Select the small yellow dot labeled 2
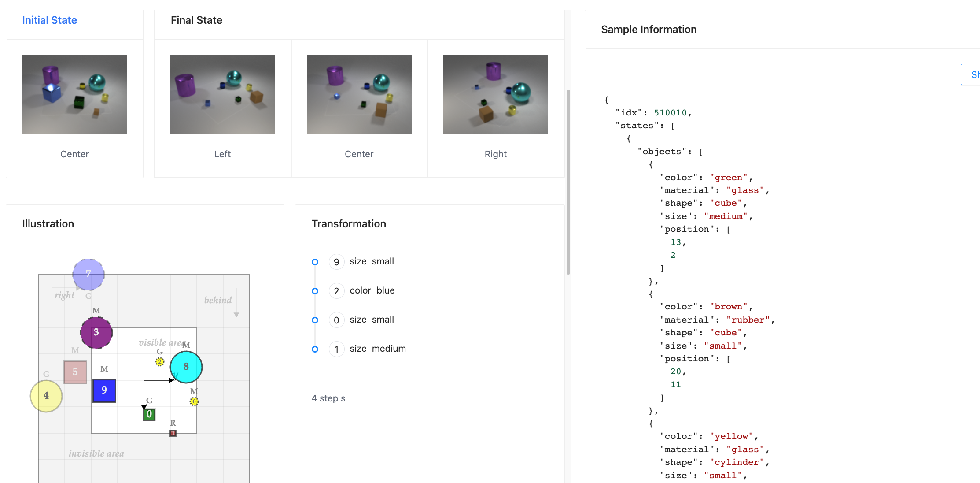980x483 pixels. point(160,362)
